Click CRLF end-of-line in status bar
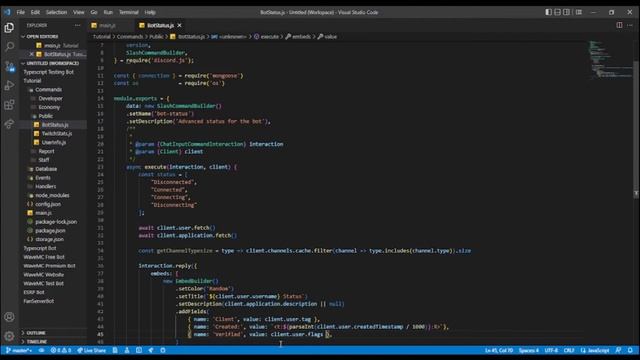Screen dimensions: 640x360 (569, 350)
